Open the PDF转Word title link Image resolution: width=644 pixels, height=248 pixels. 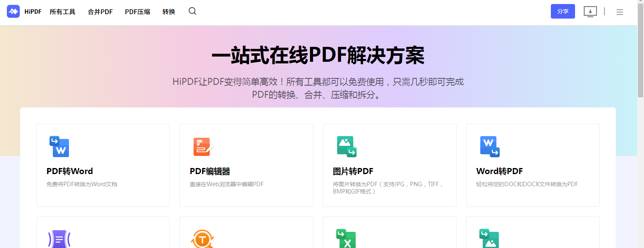point(70,171)
